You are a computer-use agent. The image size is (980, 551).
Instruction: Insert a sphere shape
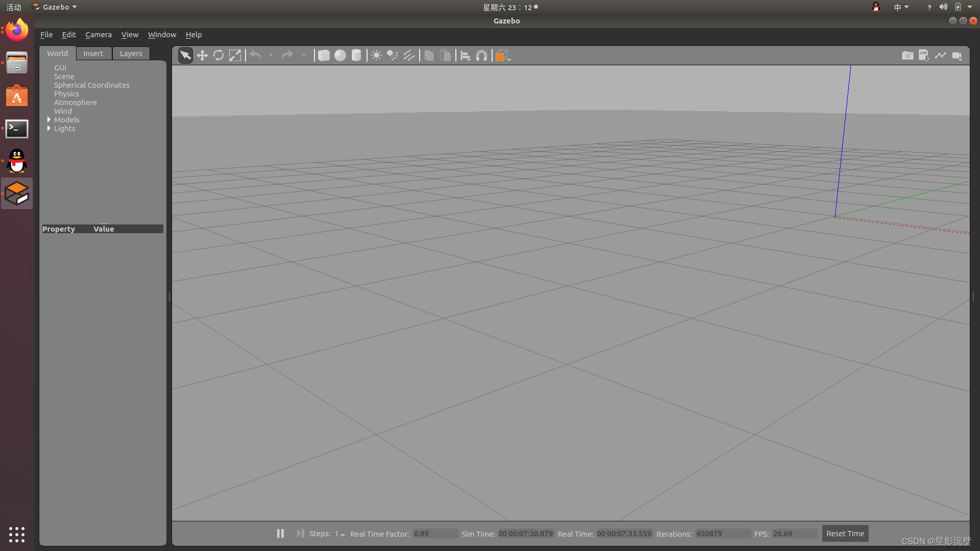coord(340,56)
